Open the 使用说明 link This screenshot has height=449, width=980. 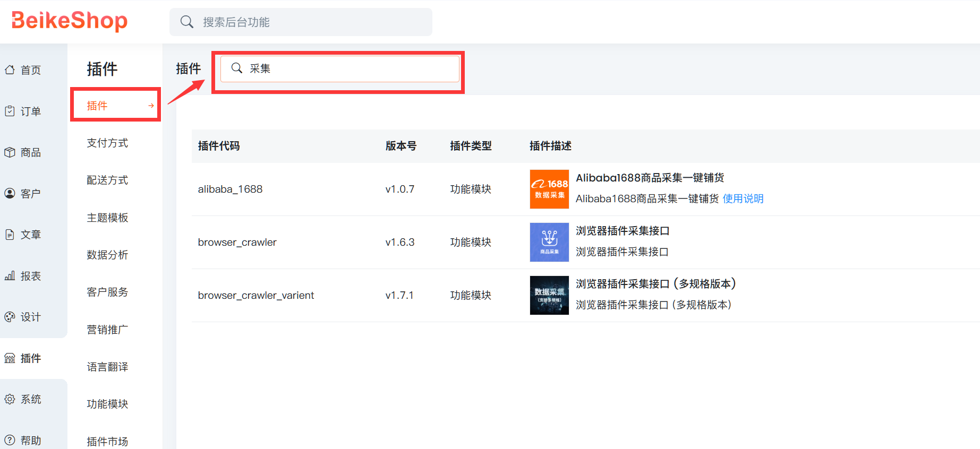743,198
